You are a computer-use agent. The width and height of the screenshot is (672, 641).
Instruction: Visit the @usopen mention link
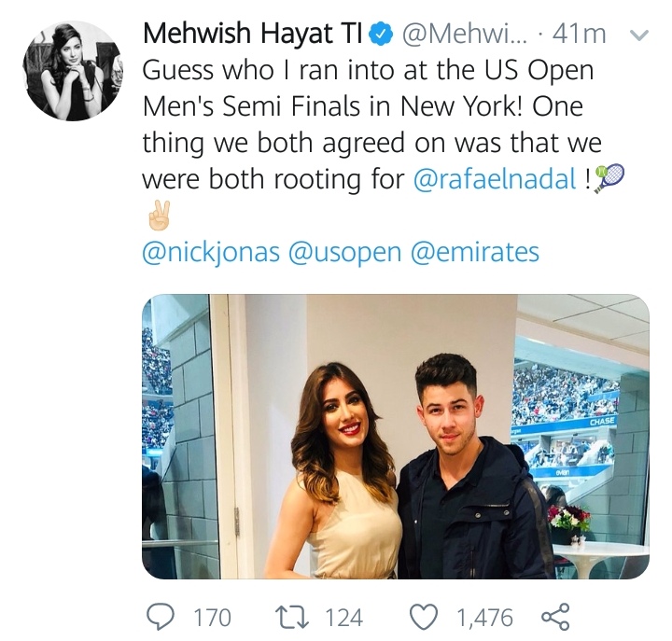(x=345, y=252)
